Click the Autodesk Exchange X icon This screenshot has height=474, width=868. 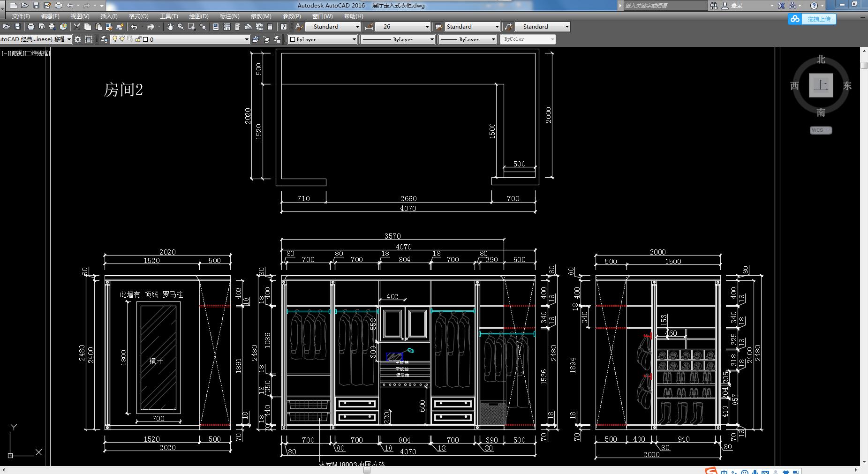781,6
